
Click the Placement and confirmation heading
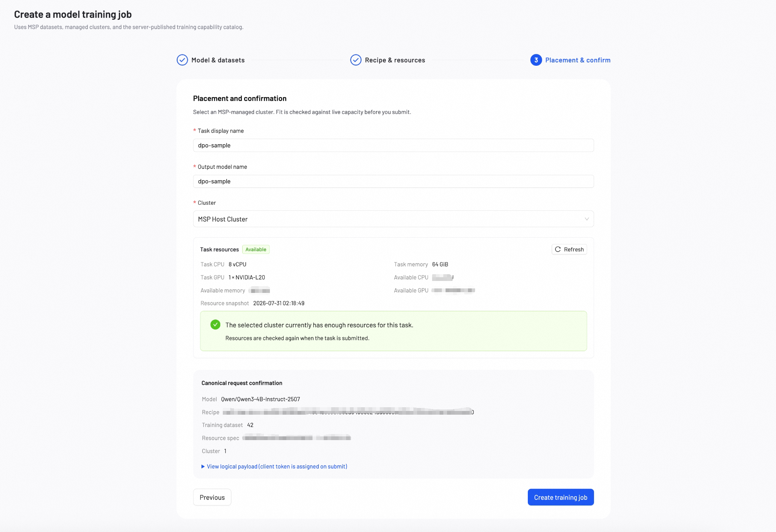pyautogui.click(x=240, y=98)
